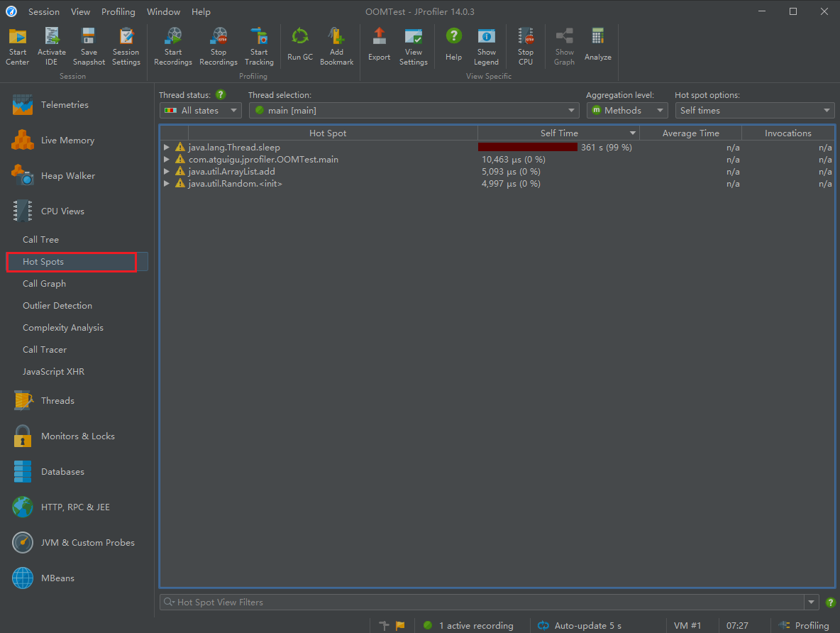Click the 1 active recording status entry
840x633 pixels.
[x=468, y=625]
